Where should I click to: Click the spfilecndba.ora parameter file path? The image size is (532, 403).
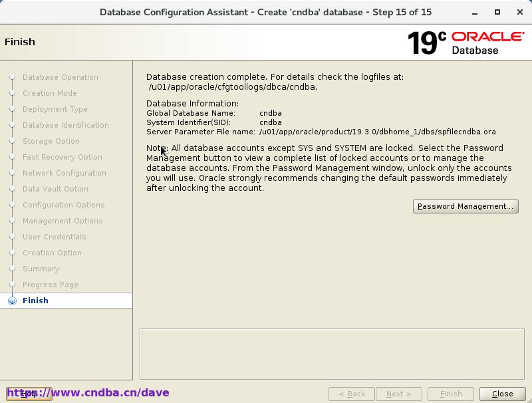[378, 132]
